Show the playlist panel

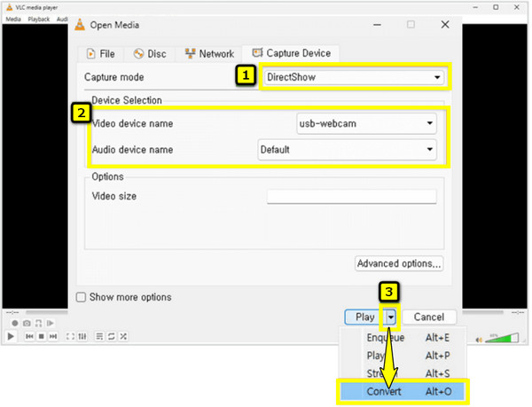[99, 336]
